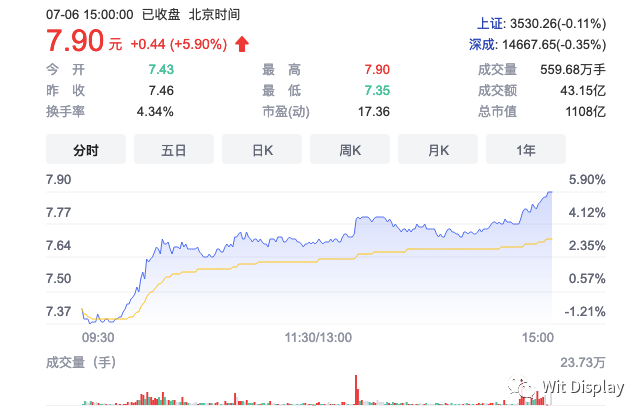Click the tallest red volume bar
This screenshot has height=417, width=644.
tap(356, 389)
